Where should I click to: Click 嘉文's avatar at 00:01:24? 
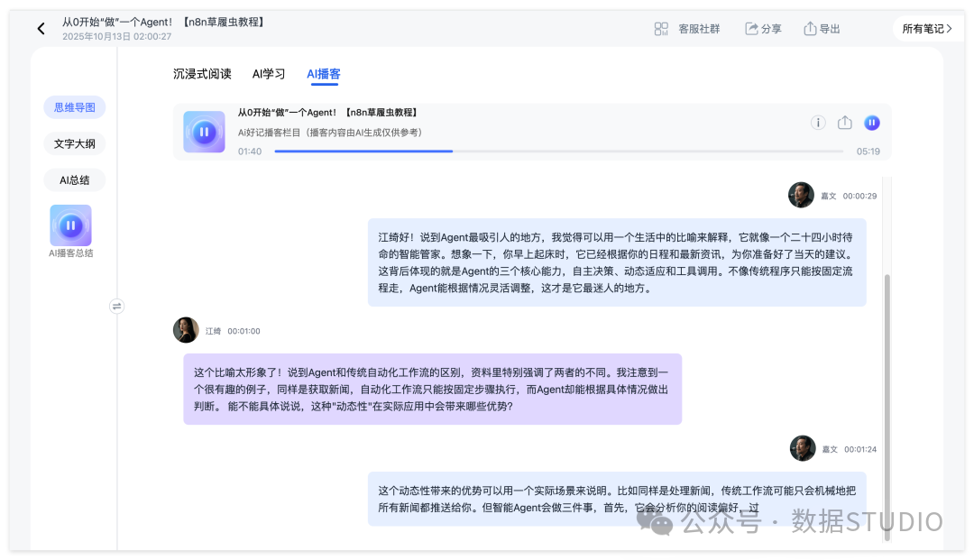[803, 448]
